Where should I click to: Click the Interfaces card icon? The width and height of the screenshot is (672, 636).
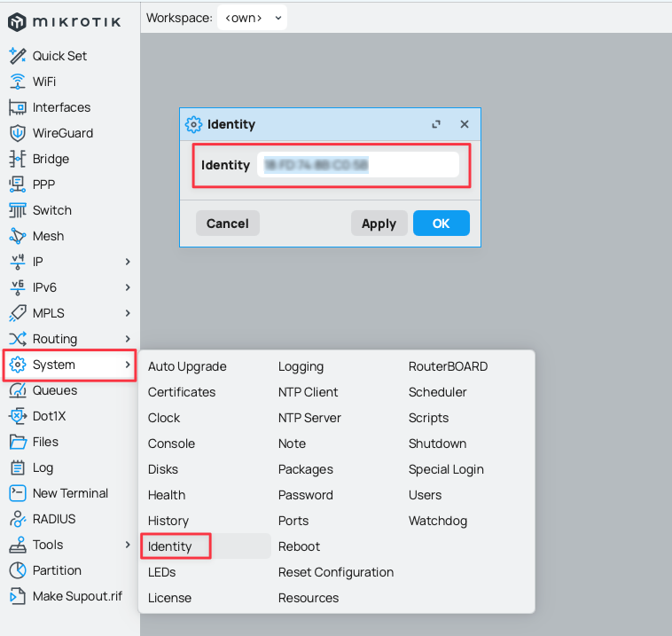18,107
